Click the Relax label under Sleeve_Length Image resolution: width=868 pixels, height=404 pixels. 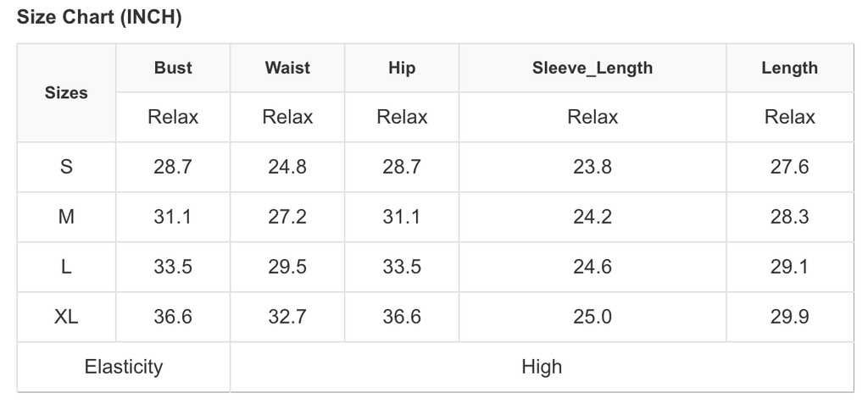pyautogui.click(x=593, y=117)
